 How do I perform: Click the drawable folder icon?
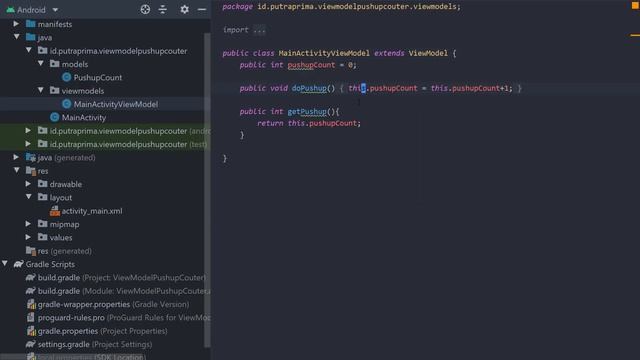(x=43, y=184)
